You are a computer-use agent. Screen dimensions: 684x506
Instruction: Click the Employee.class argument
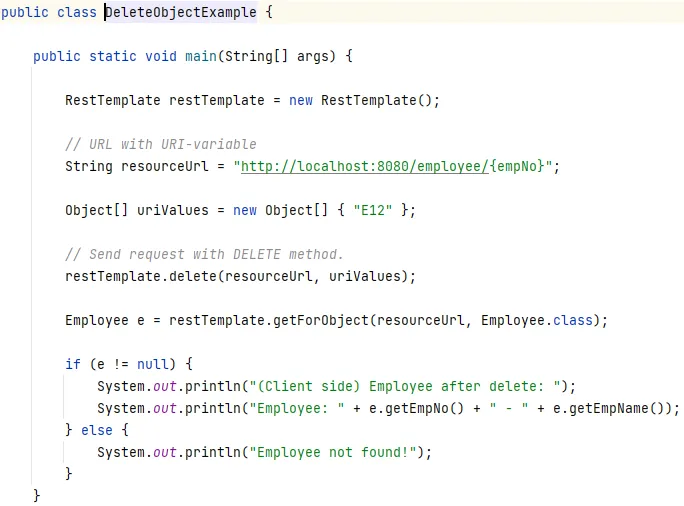[x=537, y=321]
